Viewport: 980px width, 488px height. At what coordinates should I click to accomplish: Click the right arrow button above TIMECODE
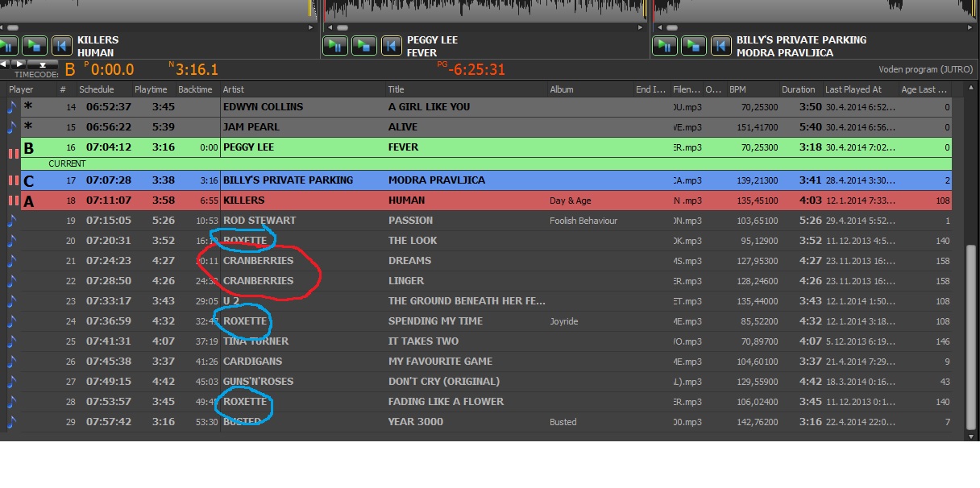click(19, 63)
